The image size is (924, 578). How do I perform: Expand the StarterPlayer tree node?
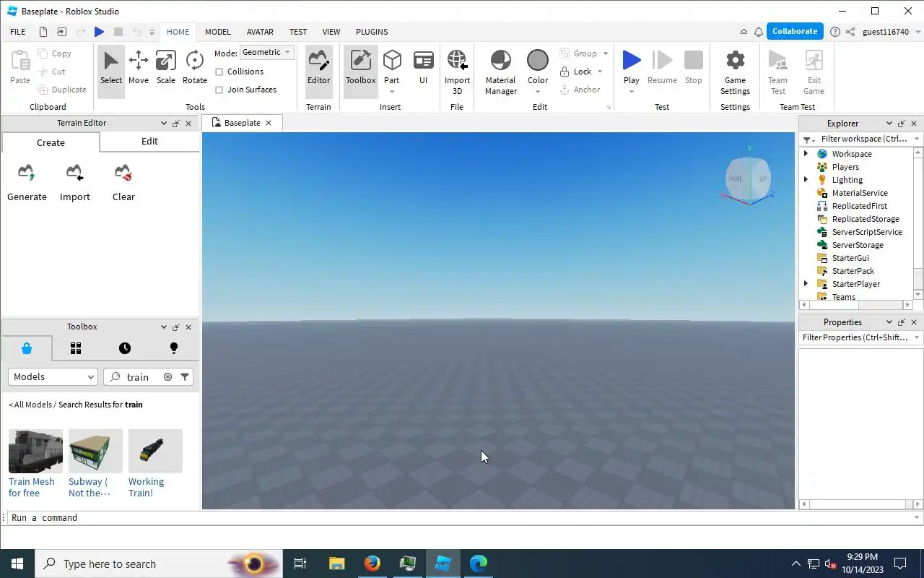click(x=806, y=284)
